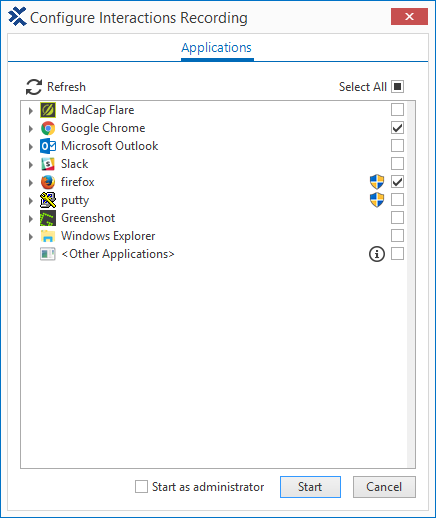Click the admin shield icon beside firefox
This screenshot has height=518, width=436.
tap(377, 182)
